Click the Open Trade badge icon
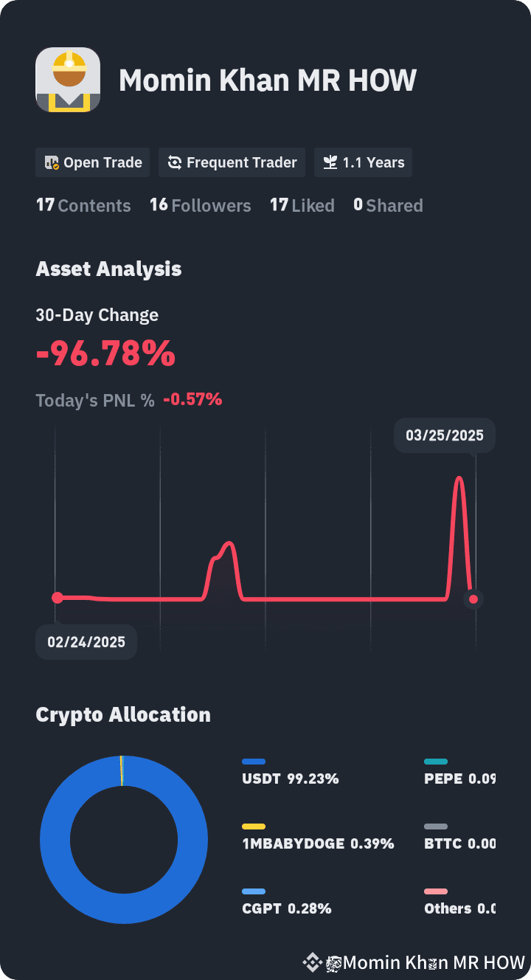 click(52, 163)
